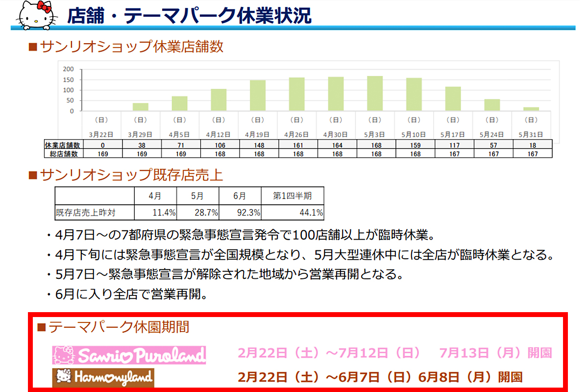Select the slide title 店舗・テーマパーク休業状況
The width and height of the screenshot is (588, 392).
pos(190,15)
